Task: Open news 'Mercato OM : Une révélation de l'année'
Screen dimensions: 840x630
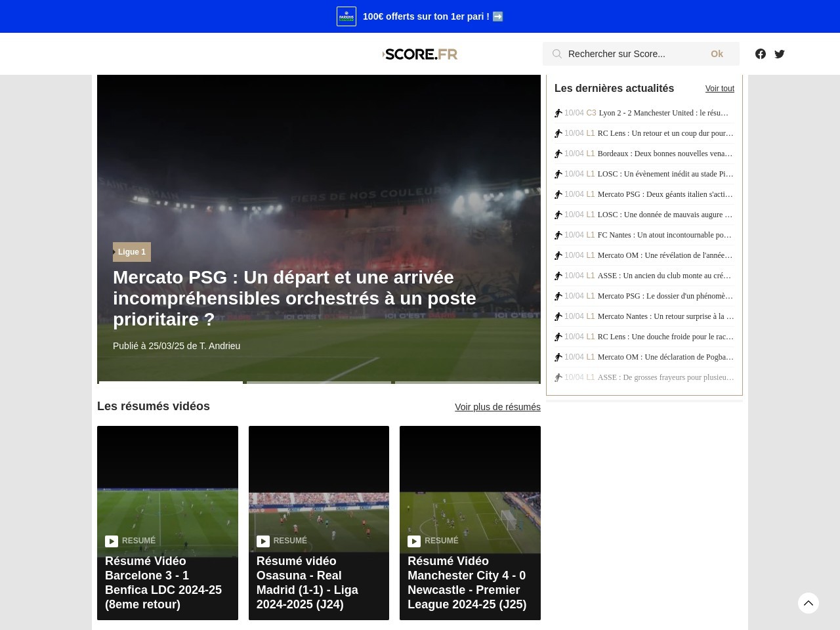Action: [665, 255]
